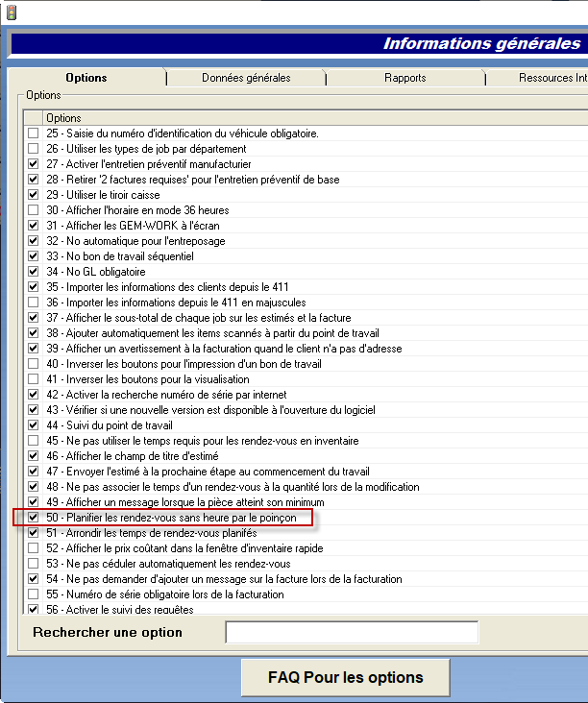Click the traffic light application icon
Screen dimensions: 588x703
[x=12, y=12]
